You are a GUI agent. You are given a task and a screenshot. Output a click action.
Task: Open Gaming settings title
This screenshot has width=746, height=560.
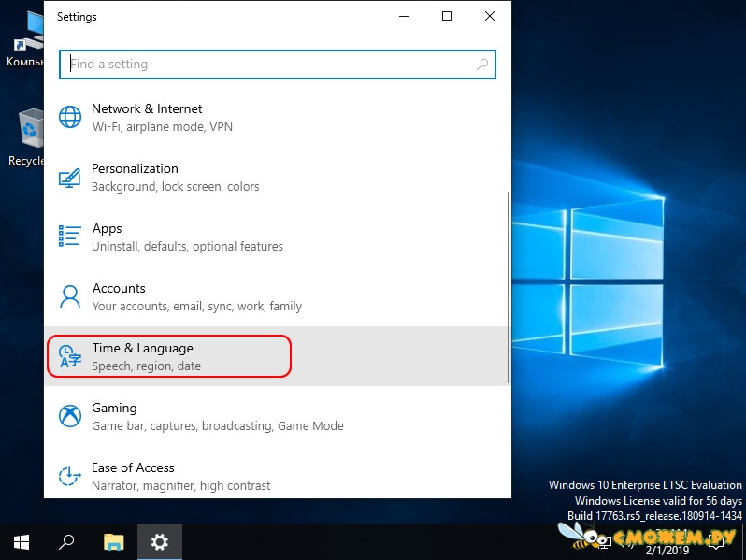114,409
